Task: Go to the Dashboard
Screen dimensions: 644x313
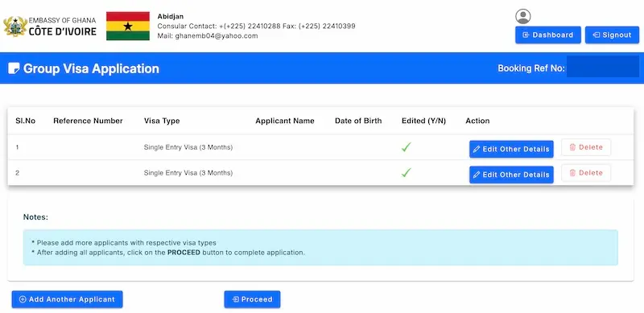Action: point(548,35)
